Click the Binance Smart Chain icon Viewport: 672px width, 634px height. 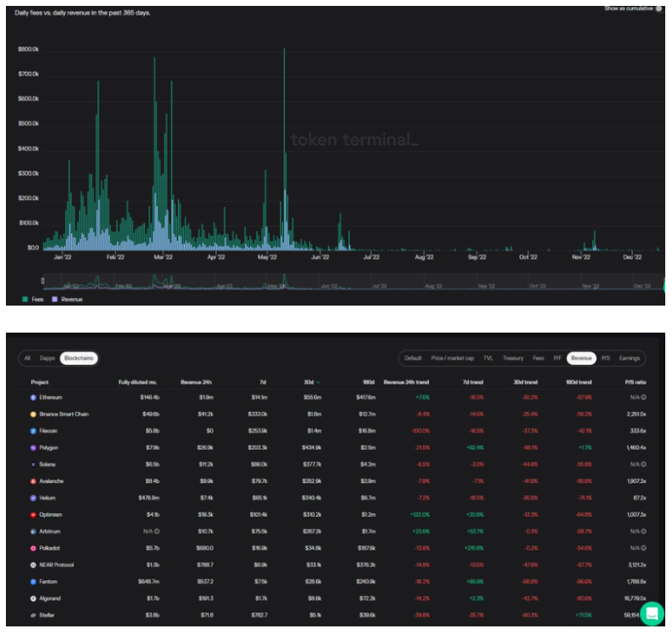pos(33,415)
